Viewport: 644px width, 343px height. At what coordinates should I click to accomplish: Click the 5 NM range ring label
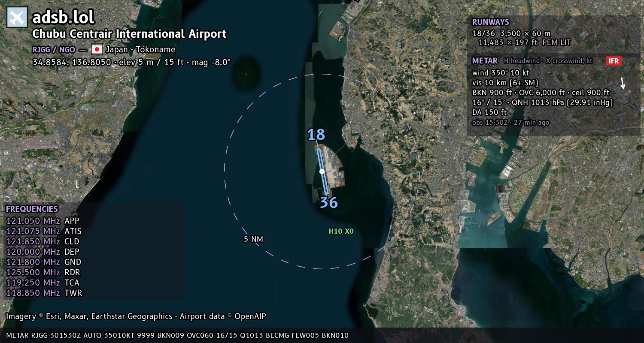253,239
